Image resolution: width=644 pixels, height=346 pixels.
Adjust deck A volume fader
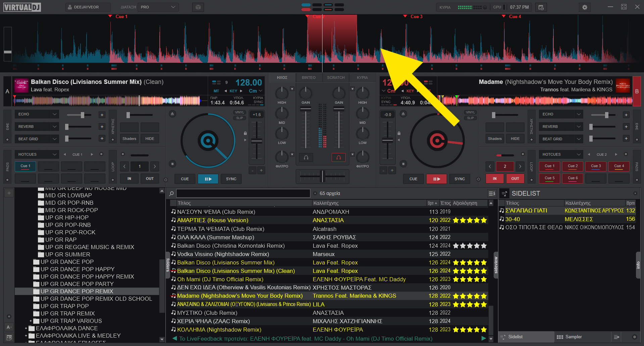point(305,109)
